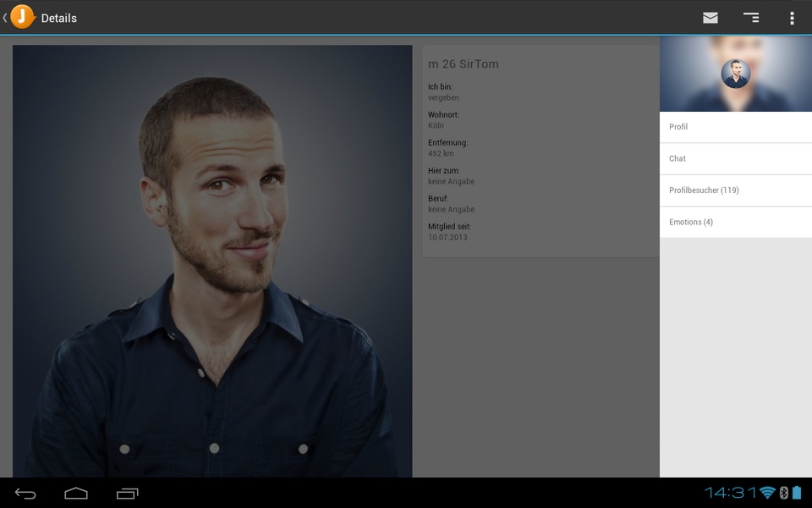812x508 pixels.
Task: Tap the Android home button
Action: tap(76, 494)
